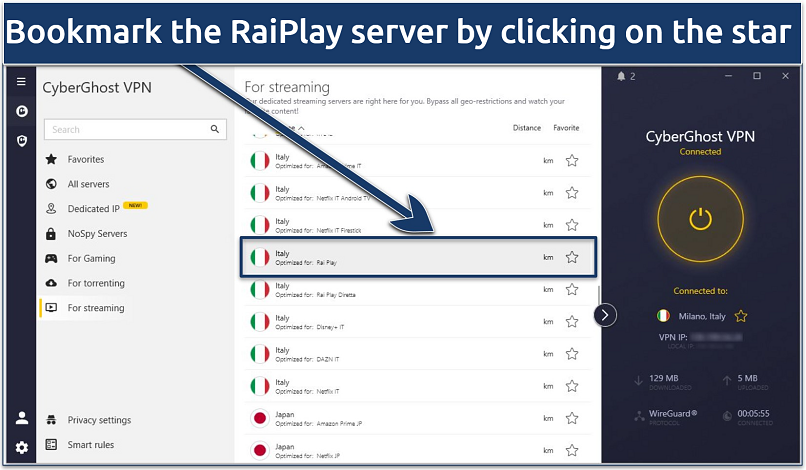The image size is (806, 470).
Task: Select For streaming category
Action: click(96, 308)
